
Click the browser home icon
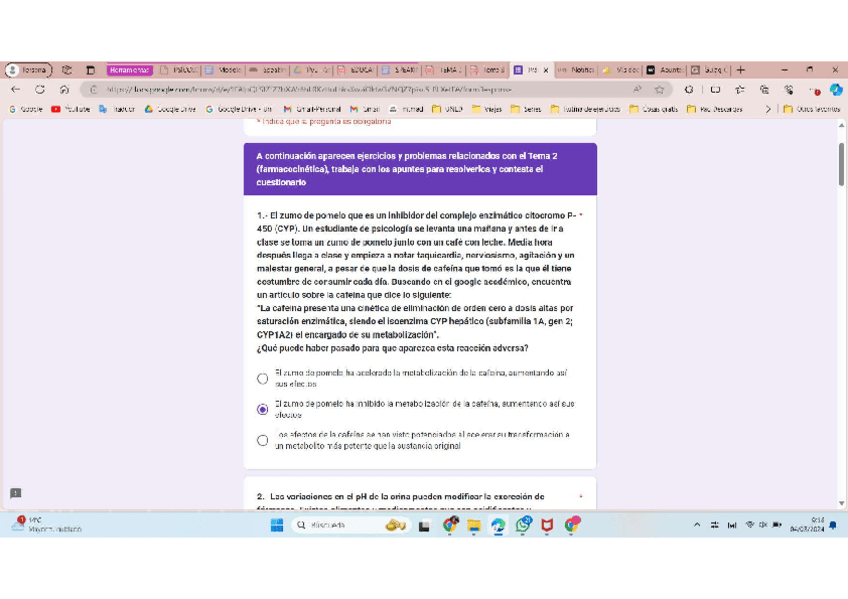pyautogui.click(x=64, y=89)
